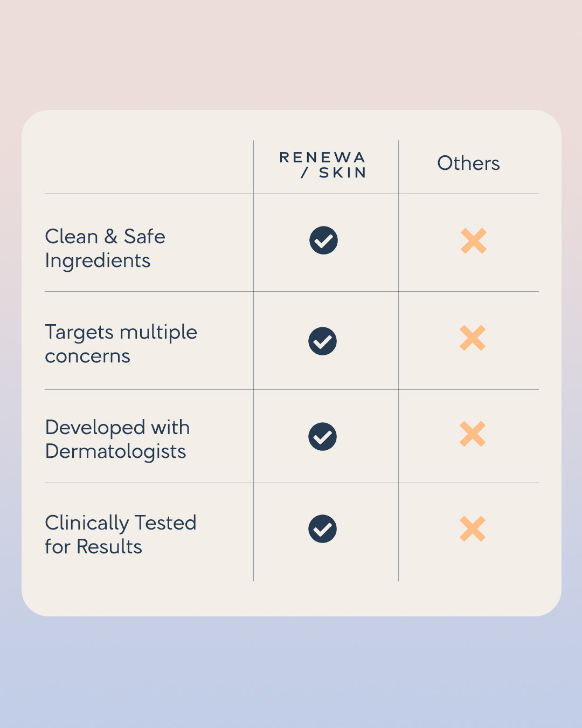
Task: Click the checkmark for Clean & Safe Ingredients
Action: coord(323,241)
